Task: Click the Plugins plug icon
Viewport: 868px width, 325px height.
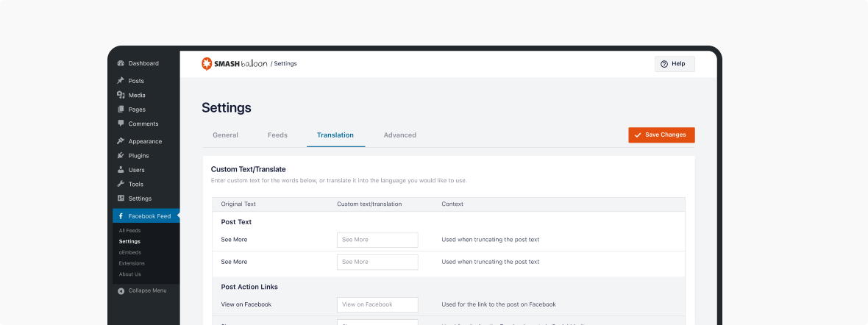Action: (121, 156)
